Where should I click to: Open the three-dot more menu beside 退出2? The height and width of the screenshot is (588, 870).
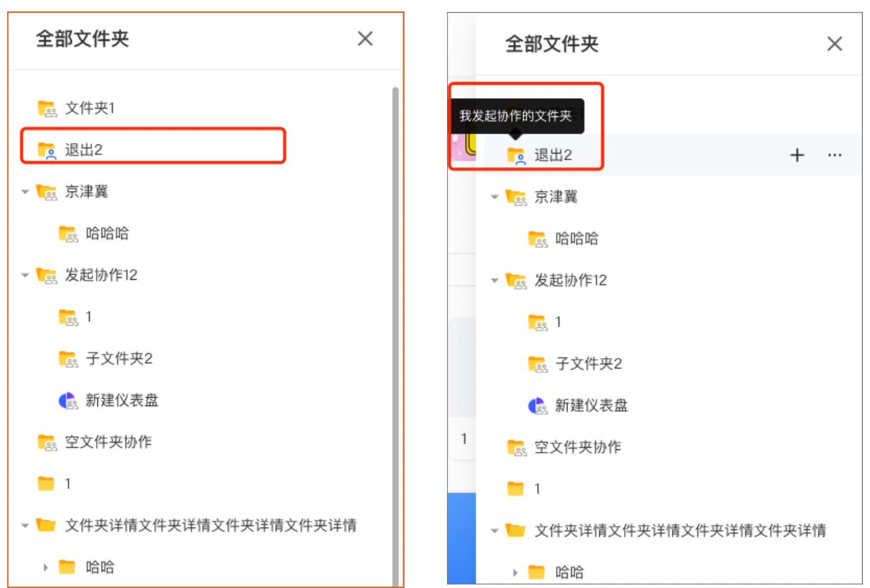[x=835, y=155]
